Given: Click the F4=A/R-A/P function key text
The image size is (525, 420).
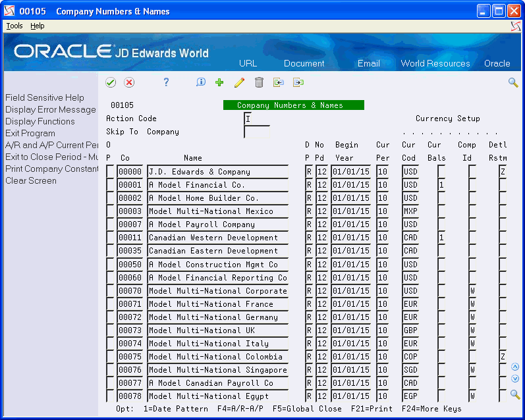Looking at the screenshot, I should pos(240,409).
